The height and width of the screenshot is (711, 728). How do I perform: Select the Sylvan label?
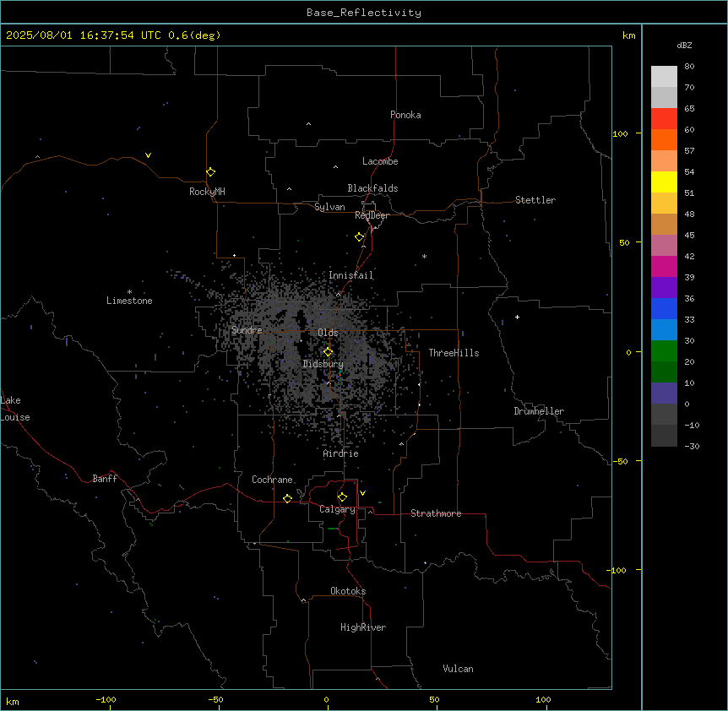329,207
